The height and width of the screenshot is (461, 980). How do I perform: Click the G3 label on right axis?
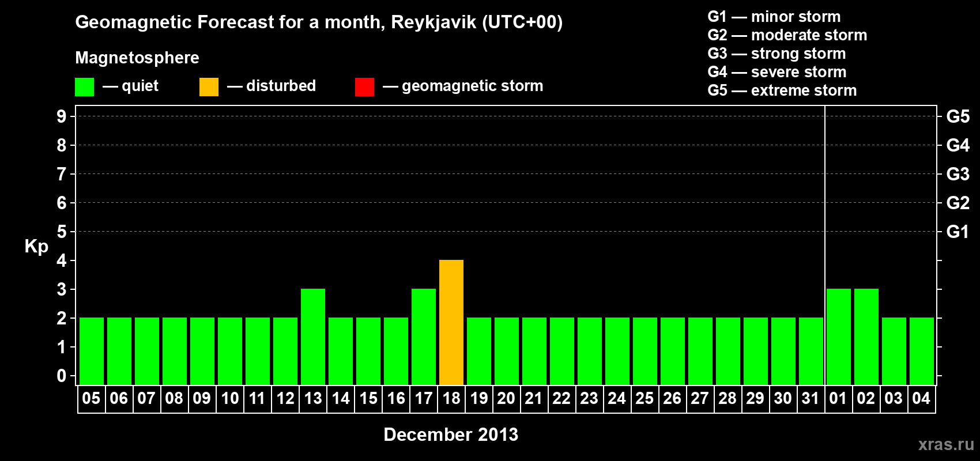(958, 174)
